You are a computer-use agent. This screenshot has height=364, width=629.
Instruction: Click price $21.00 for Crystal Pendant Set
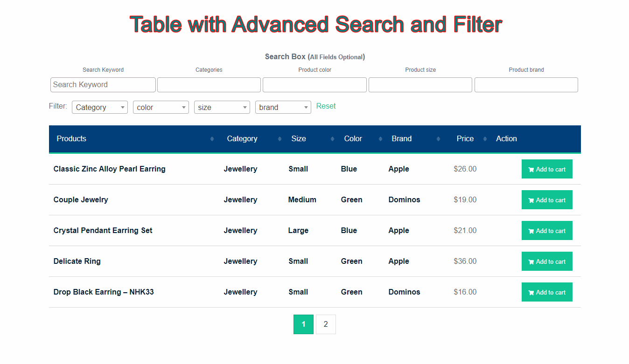465,231
